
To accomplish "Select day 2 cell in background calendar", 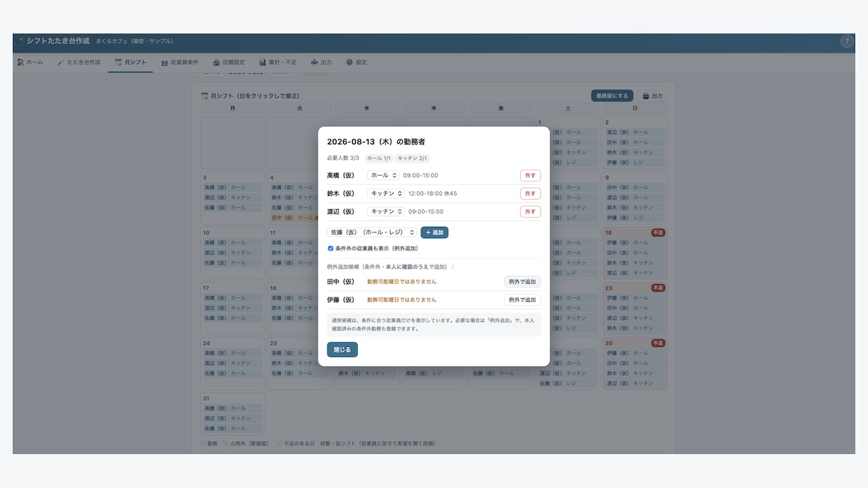I will 635,142.
